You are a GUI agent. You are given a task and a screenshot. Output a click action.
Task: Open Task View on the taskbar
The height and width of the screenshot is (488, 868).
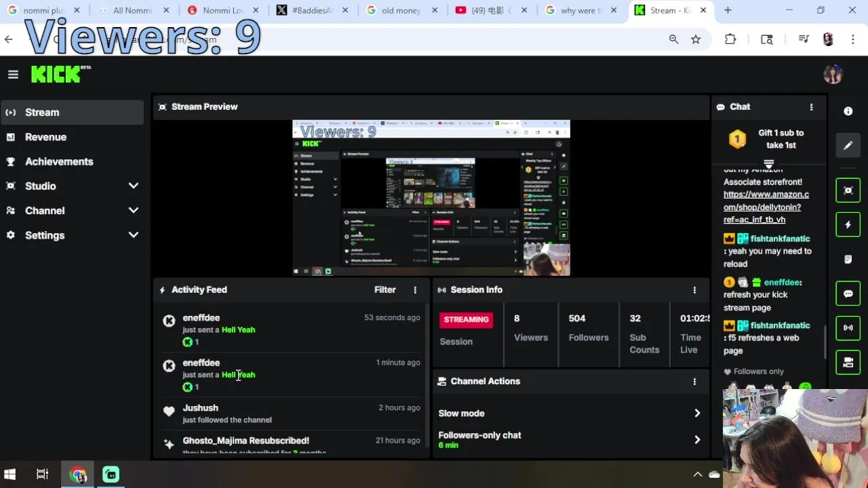tap(42, 474)
